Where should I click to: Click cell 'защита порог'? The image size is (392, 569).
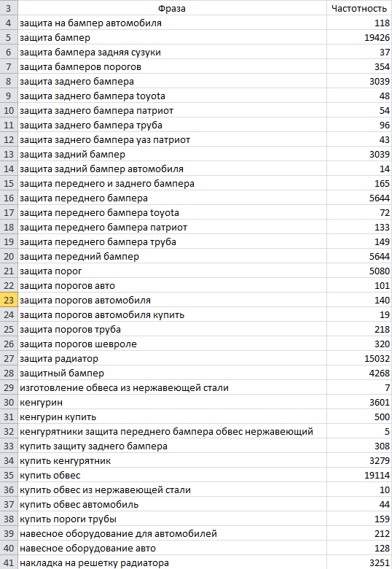click(172, 271)
